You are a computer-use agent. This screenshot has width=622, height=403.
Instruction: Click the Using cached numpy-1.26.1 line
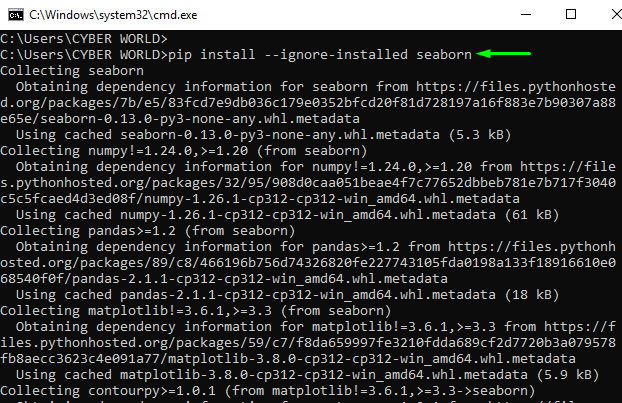(x=287, y=215)
